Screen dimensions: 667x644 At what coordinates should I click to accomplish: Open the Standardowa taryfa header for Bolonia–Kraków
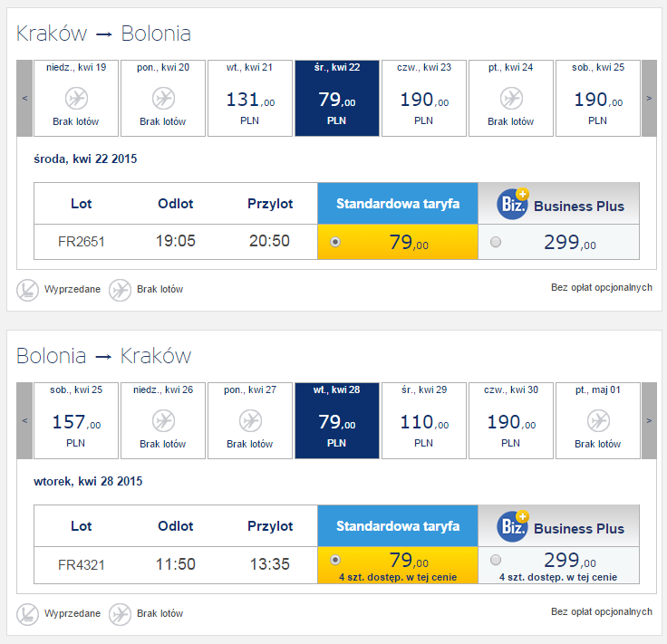click(x=398, y=526)
